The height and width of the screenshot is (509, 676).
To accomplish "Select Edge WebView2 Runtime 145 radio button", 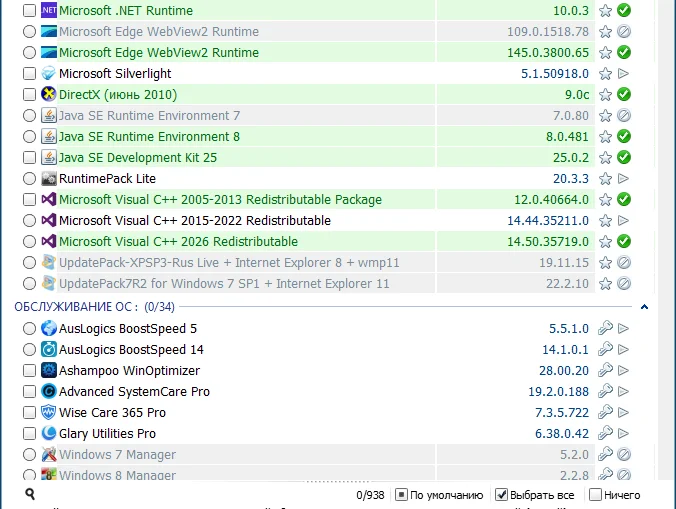I will click(29, 53).
